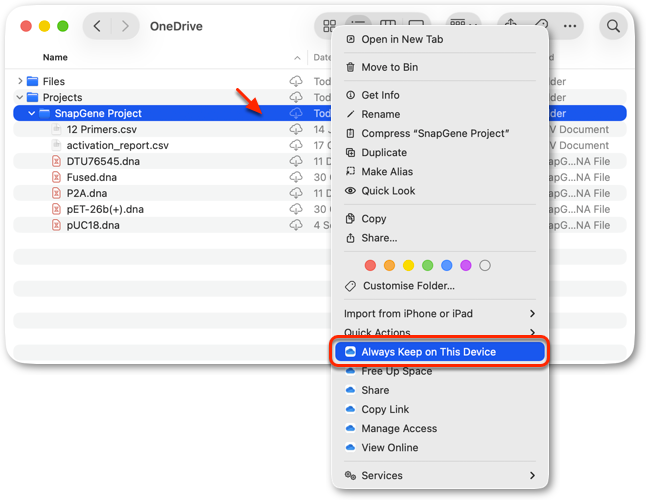Click the cloud icon beside 12 Primers.csv

[296, 129]
